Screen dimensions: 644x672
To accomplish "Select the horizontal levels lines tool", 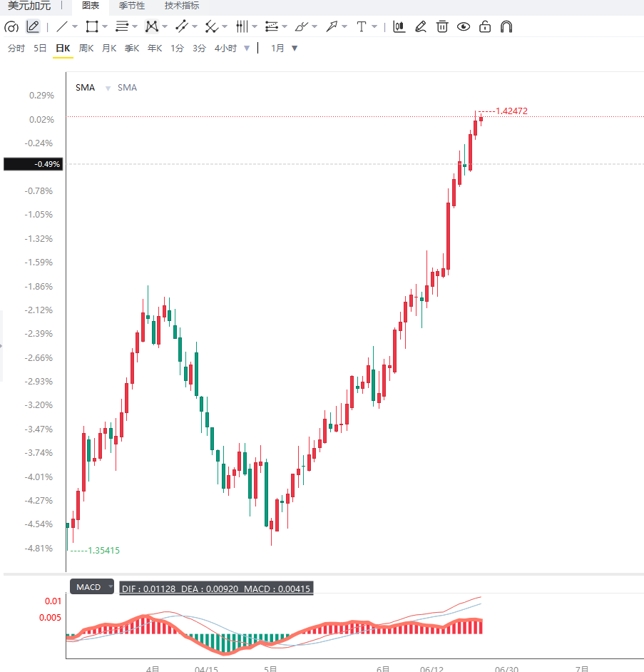I will coord(122,26).
